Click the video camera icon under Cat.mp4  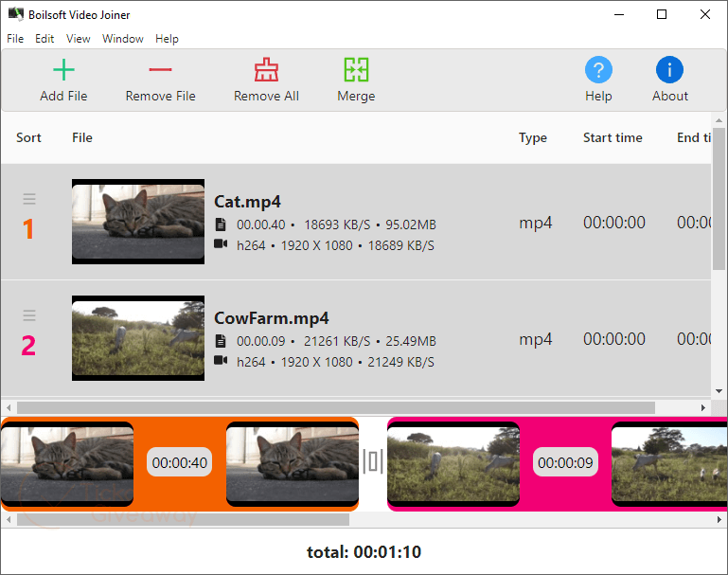click(x=221, y=243)
